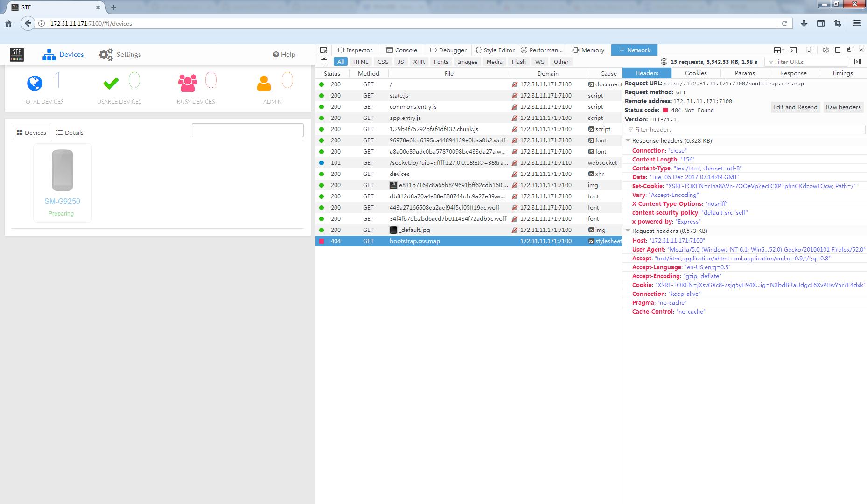The width and height of the screenshot is (867, 504).
Task: Open the performance analysis stopwatch icon beside the request count
Action: coord(664,62)
